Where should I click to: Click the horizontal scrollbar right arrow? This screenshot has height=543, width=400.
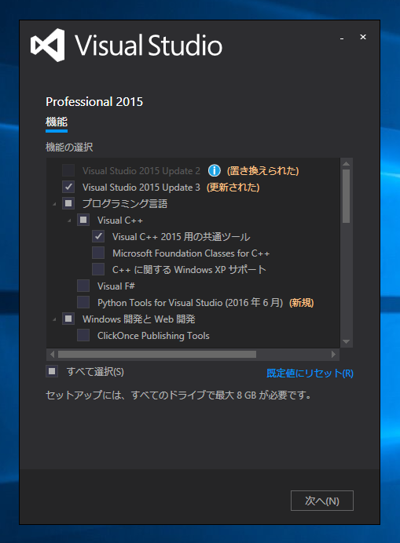(333, 354)
